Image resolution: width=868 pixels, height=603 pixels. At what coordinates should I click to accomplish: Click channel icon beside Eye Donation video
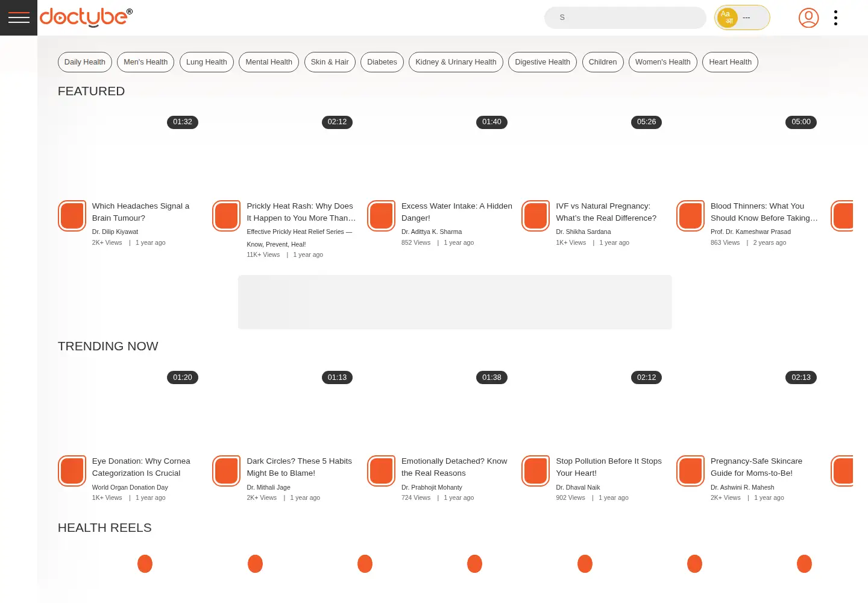[72, 471]
